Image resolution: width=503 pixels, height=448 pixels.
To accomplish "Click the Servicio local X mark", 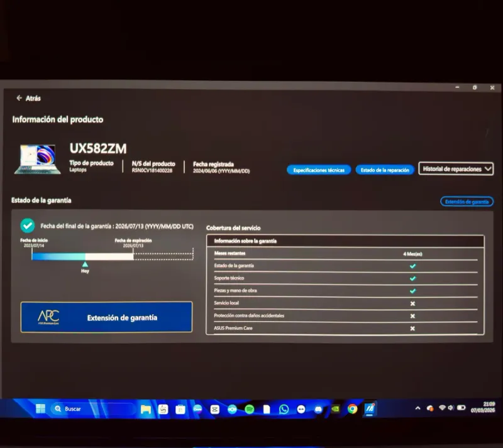I will pyautogui.click(x=412, y=303).
